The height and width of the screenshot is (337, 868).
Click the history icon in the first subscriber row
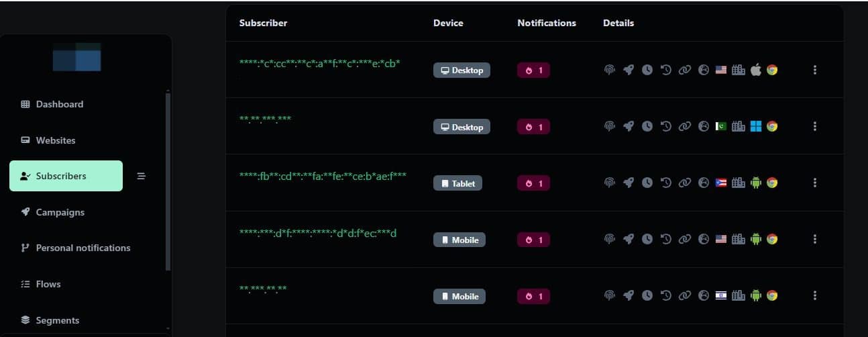coord(665,70)
